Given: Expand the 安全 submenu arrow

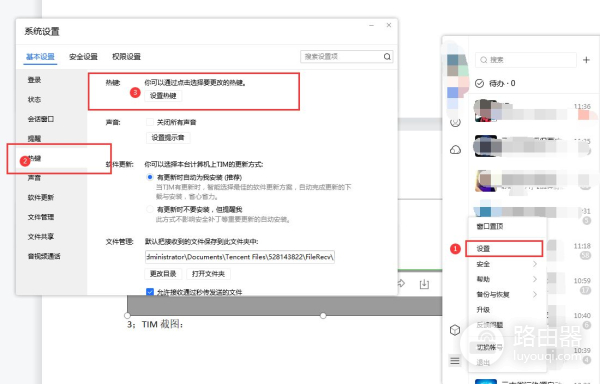Looking at the screenshot, I should 535,264.
